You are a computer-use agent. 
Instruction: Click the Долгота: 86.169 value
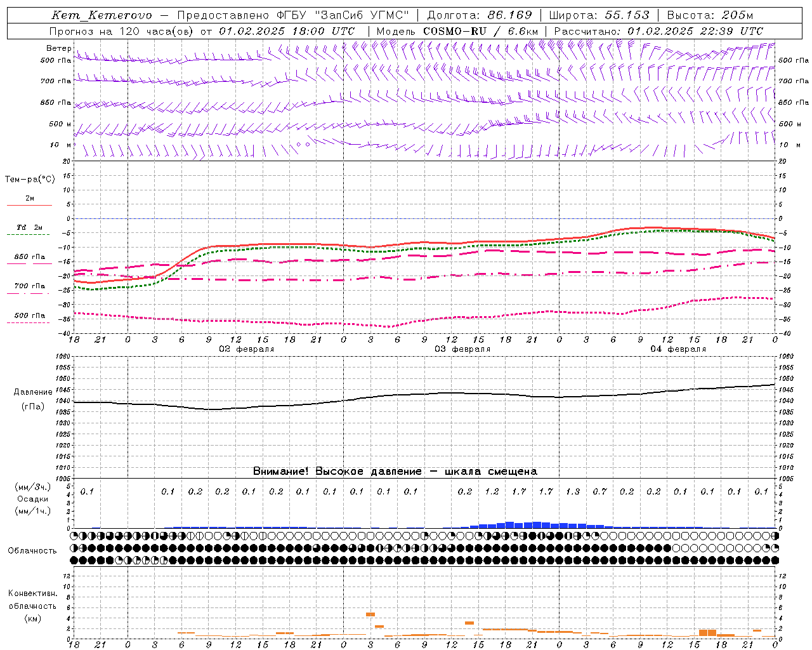pyautogui.click(x=480, y=15)
